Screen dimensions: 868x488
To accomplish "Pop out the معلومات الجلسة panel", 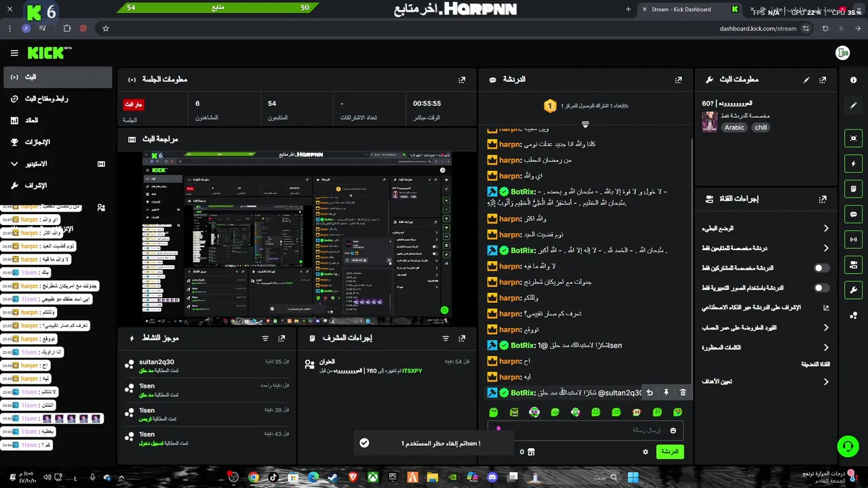I will [x=462, y=80].
